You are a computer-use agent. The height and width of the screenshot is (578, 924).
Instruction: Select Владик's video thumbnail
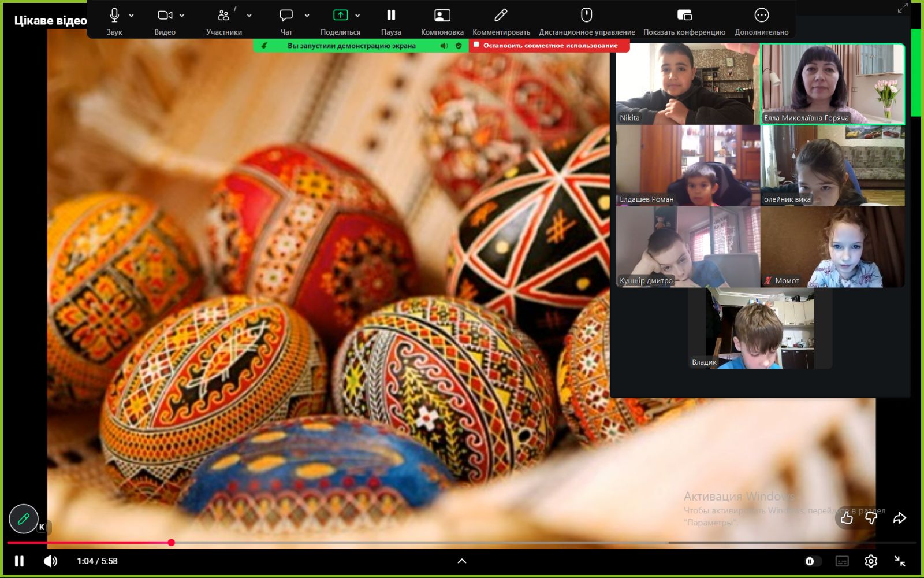759,329
